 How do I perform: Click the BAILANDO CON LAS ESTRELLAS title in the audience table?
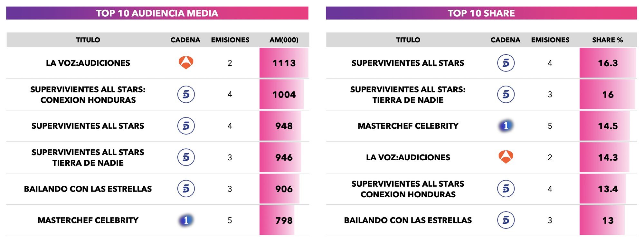[88, 189]
